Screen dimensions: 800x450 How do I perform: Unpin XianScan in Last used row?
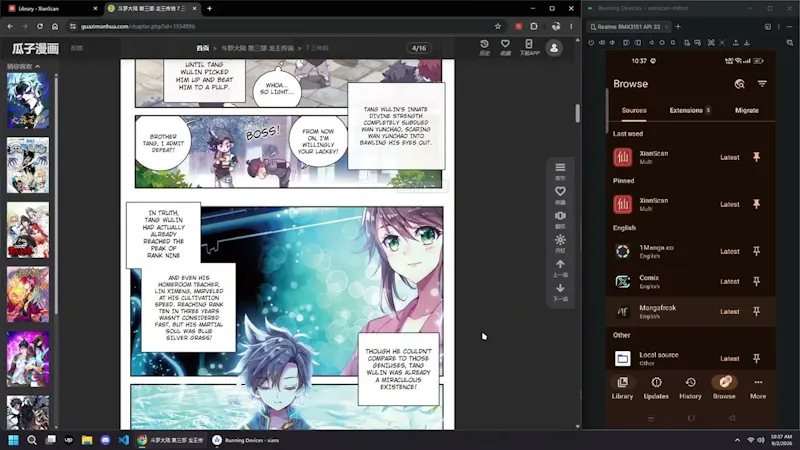tap(757, 157)
